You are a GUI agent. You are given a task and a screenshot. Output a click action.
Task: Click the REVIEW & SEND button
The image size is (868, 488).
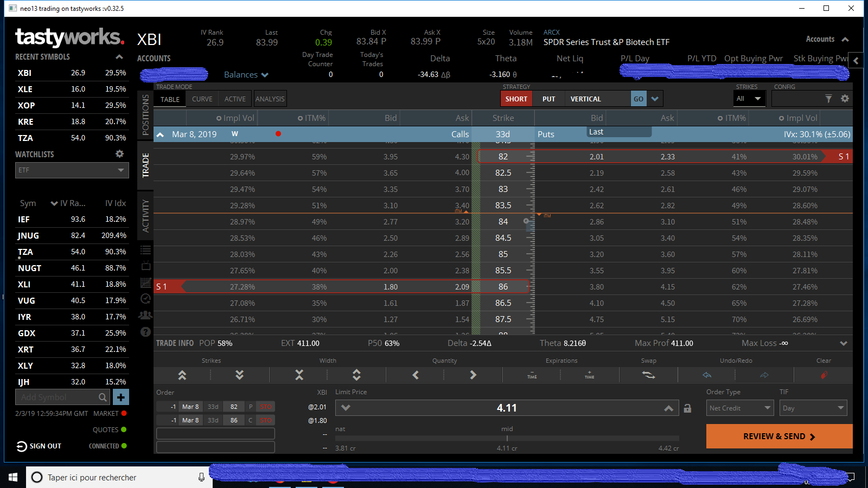tap(779, 436)
